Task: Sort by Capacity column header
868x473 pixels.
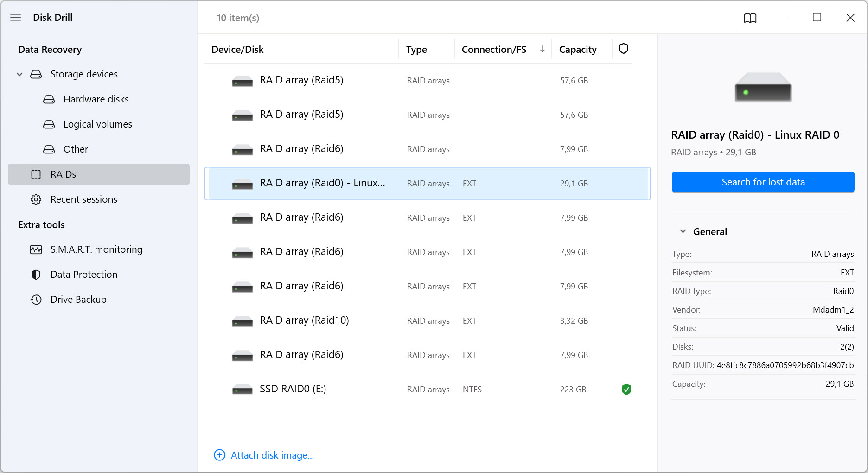Action: point(578,50)
